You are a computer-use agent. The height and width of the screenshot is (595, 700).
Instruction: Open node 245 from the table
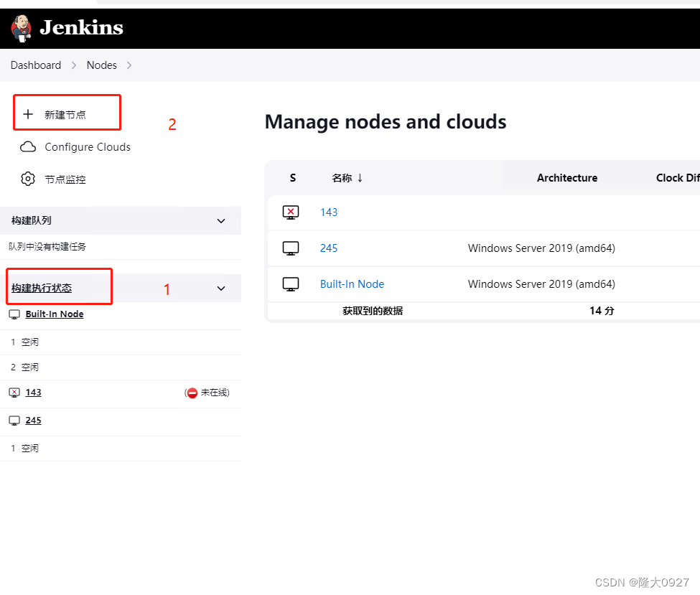point(329,248)
